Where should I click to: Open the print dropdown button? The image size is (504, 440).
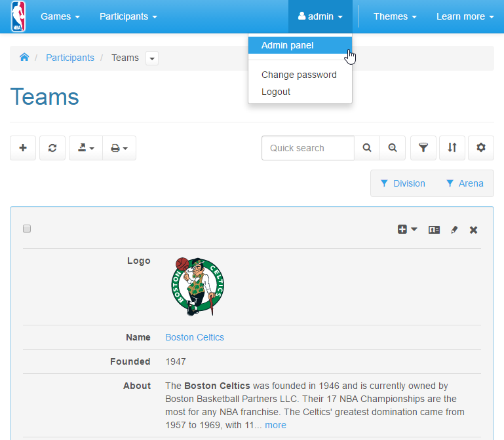119,148
